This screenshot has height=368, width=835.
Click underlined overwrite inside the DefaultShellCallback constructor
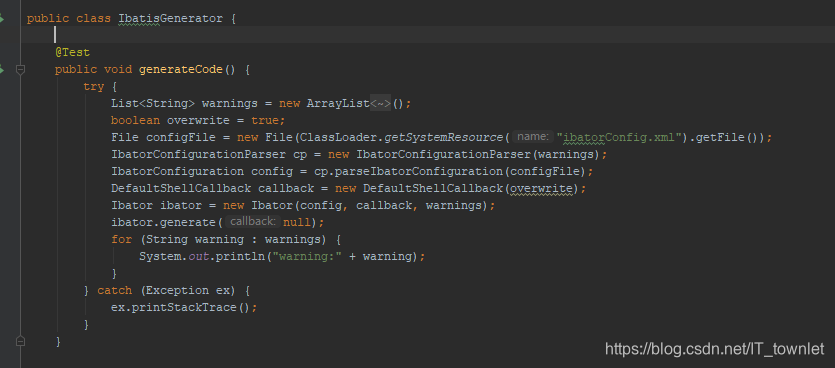click(541, 189)
